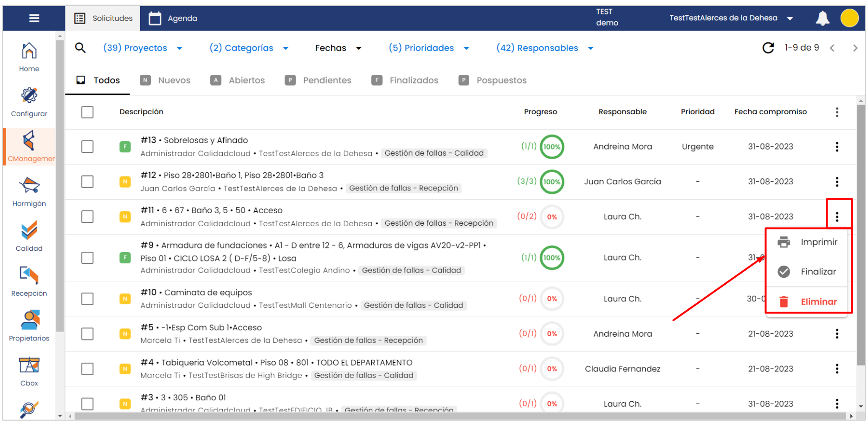Open the Home sidebar icon

coord(29,51)
